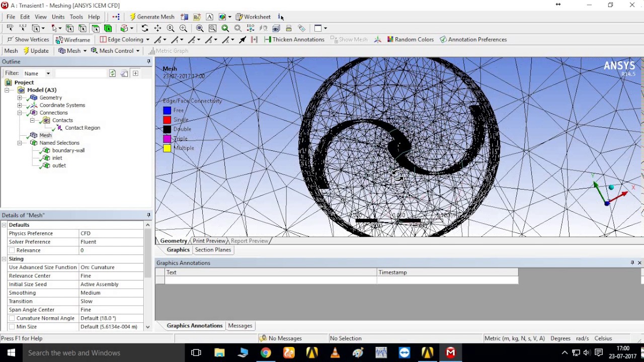This screenshot has width=644, height=362.
Task: Collapse the Model (A3) tree node
Action: [7, 90]
